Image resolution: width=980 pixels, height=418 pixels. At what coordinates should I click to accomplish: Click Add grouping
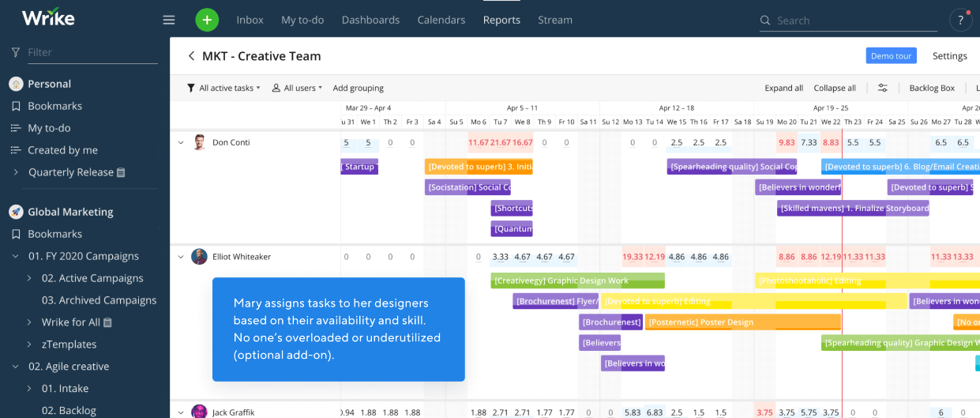(359, 88)
